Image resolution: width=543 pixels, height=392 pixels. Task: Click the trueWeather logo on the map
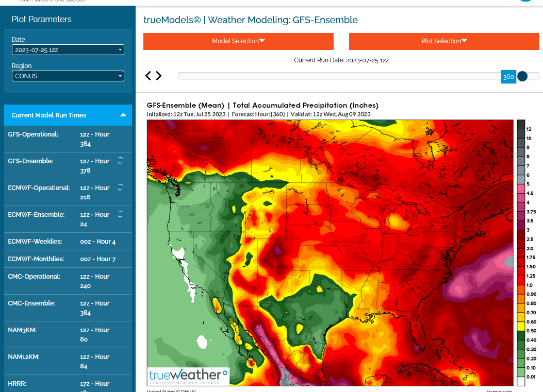(x=188, y=377)
